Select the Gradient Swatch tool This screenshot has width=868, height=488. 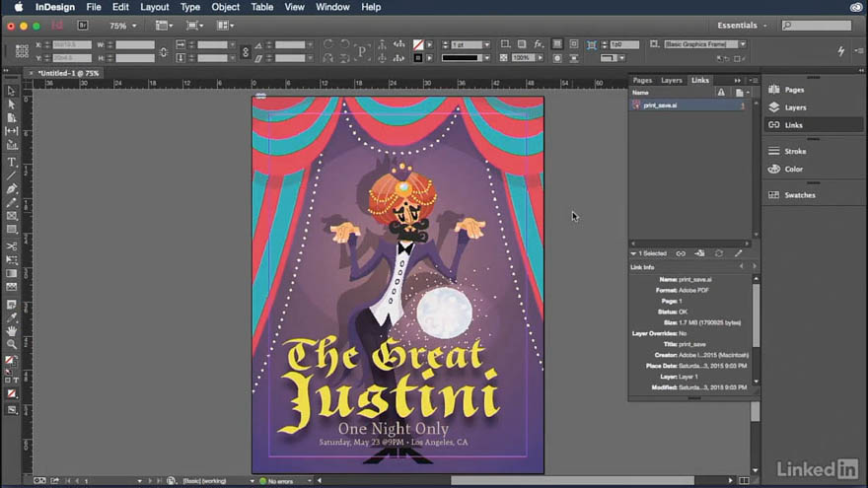coord(11,273)
